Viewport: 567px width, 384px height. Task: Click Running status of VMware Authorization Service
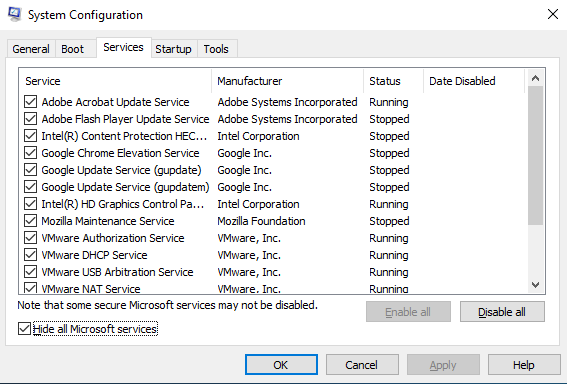pos(389,238)
